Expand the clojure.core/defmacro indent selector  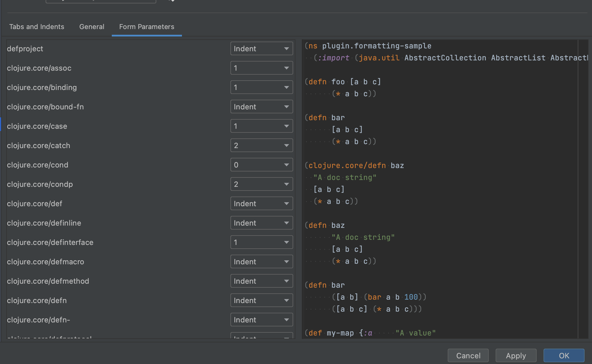pos(261,261)
